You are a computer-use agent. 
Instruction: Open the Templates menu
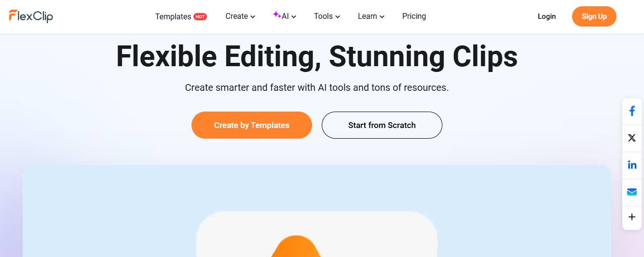(x=173, y=16)
